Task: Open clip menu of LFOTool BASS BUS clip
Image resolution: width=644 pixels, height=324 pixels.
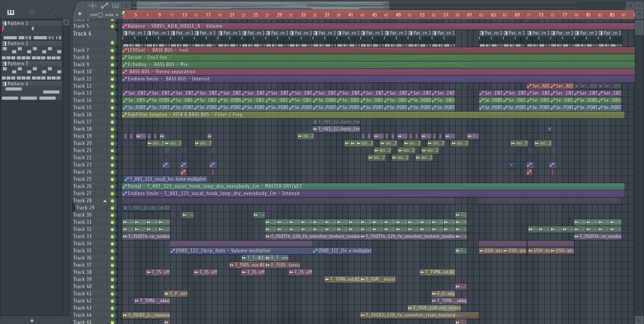Action: click(x=125, y=50)
